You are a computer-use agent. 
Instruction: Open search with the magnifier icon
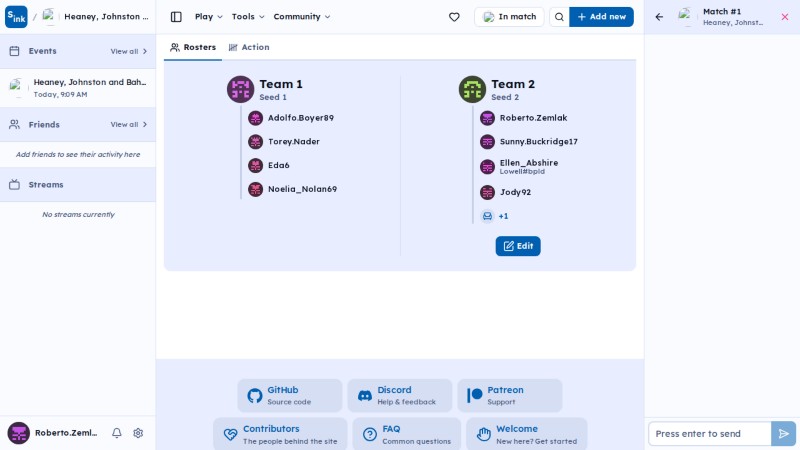559,17
